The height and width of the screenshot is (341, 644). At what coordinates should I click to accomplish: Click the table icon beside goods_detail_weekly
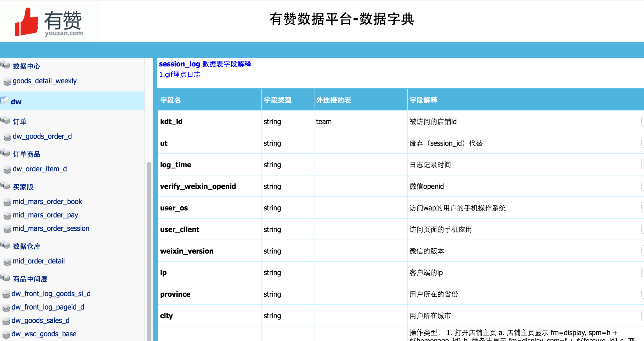tap(7, 82)
